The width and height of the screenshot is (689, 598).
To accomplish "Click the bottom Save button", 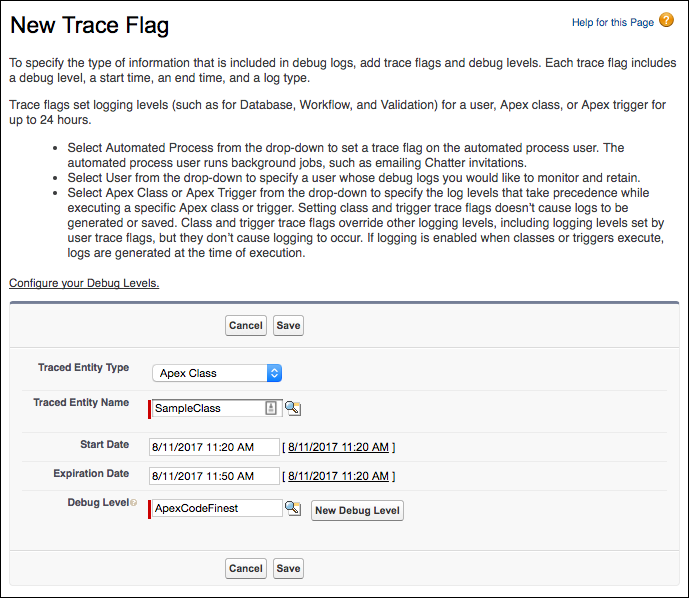I will [288, 568].
